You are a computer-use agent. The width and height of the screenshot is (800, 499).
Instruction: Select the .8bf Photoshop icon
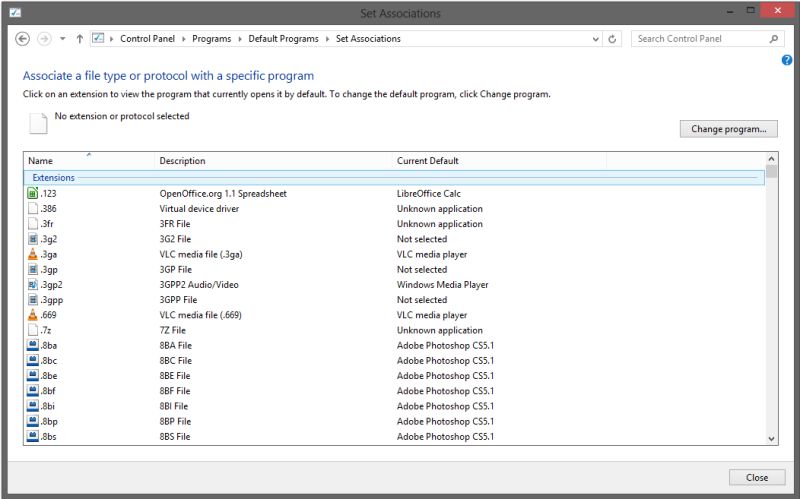click(x=33, y=391)
